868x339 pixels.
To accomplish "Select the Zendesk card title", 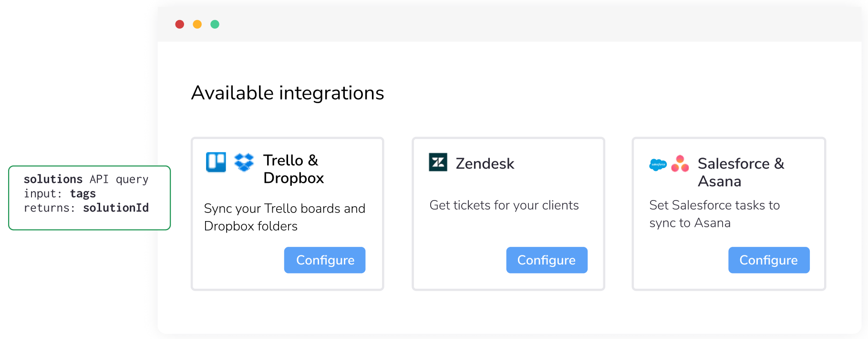I will tap(485, 164).
